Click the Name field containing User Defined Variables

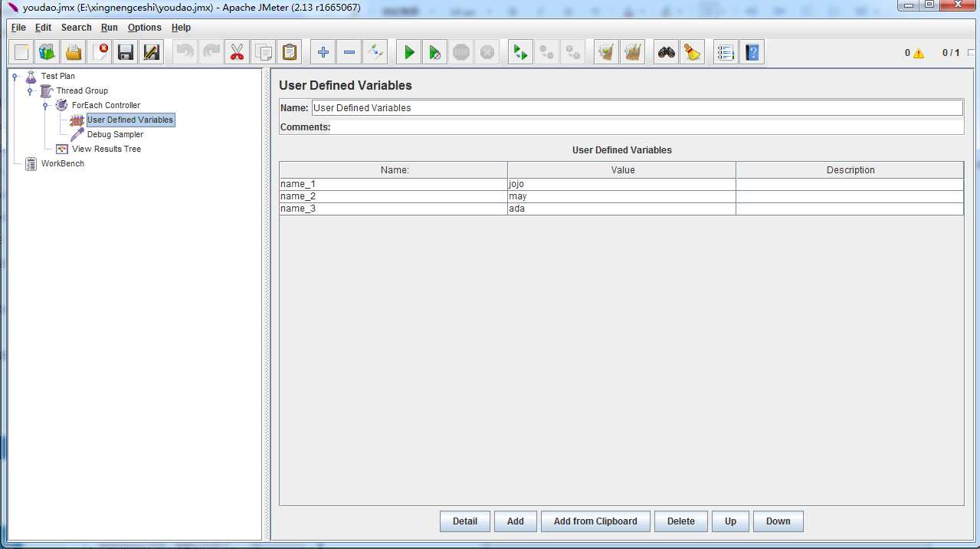[636, 108]
